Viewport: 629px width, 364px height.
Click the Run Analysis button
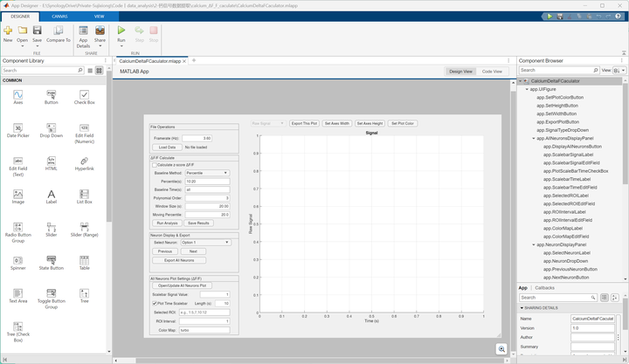pyautogui.click(x=167, y=223)
